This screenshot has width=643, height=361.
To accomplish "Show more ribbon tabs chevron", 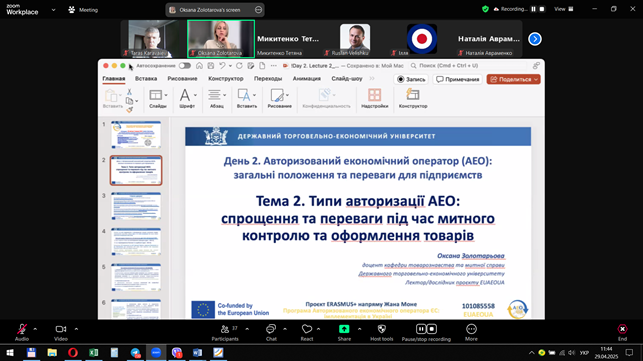I will 372,79.
